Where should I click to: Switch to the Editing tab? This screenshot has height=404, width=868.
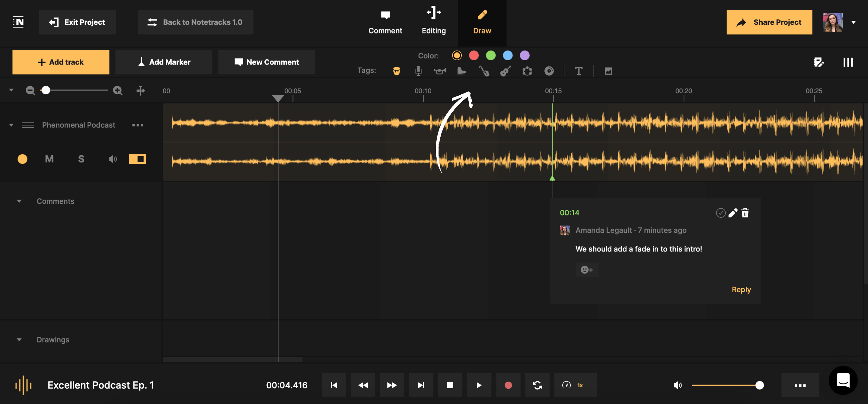[434, 22]
